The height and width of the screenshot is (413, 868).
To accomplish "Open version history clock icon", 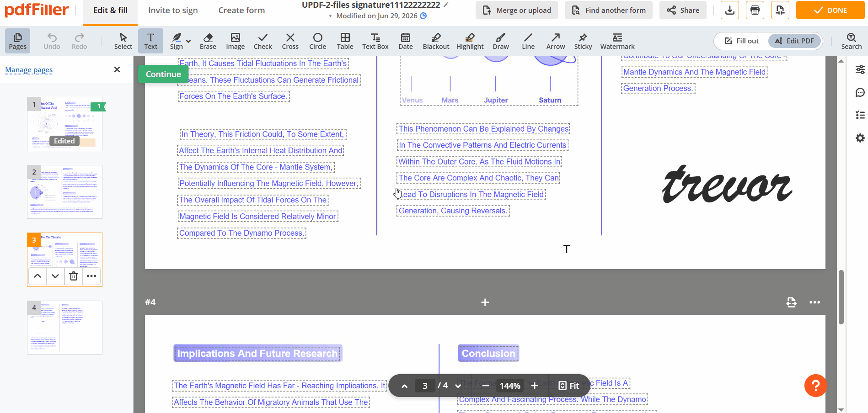I will [x=423, y=16].
